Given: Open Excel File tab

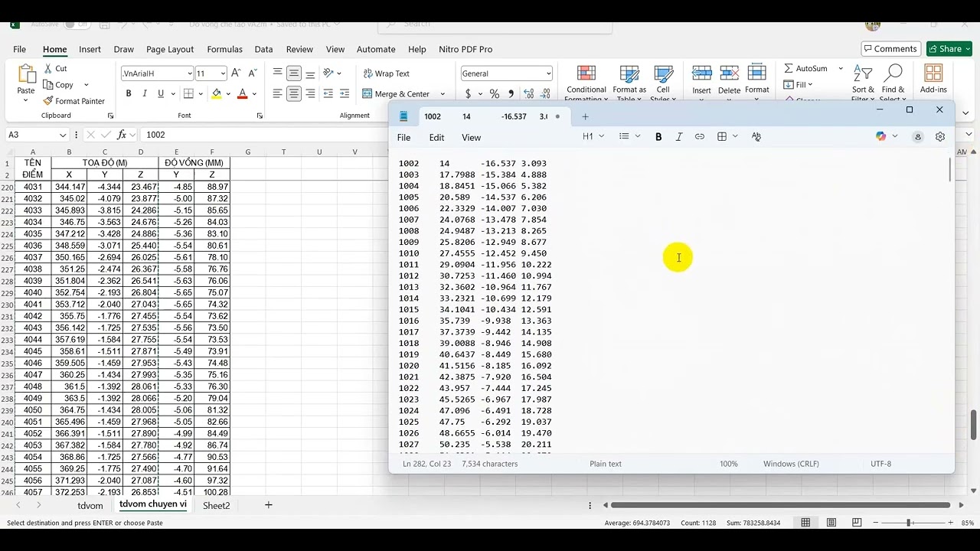Looking at the screenshot, I should [19, 49].
